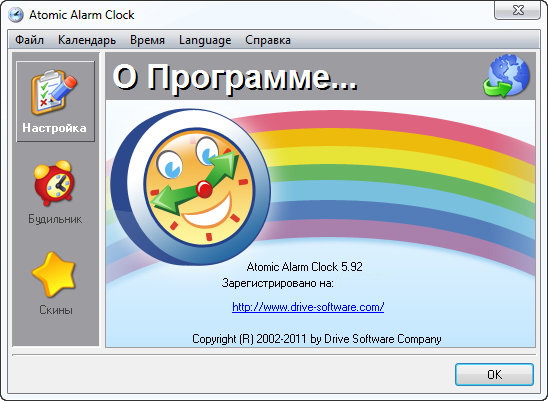
Task: Click the Atomic Alarm Clock 5.92 version text
Action: 304,267
